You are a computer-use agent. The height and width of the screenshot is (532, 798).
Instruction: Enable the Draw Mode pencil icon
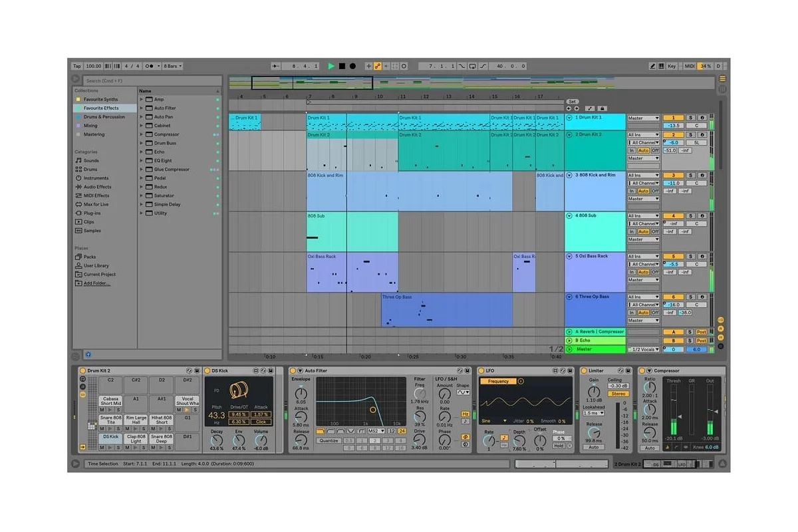(653, 66)
